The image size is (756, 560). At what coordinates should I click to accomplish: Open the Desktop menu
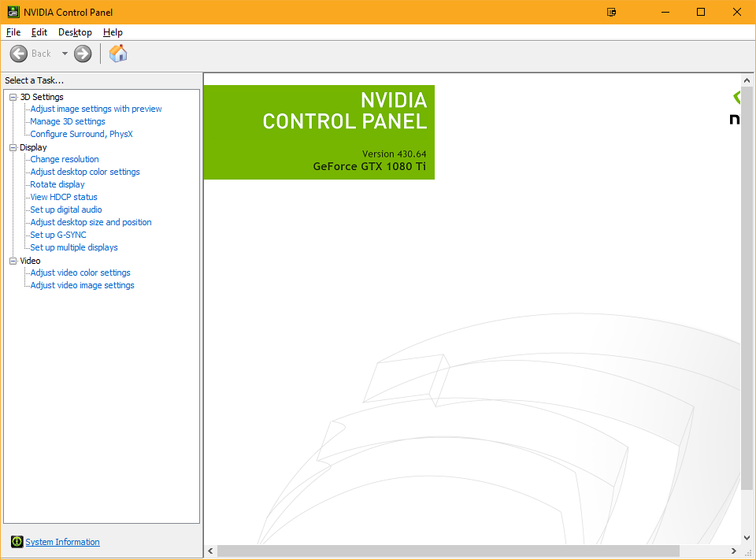coord(75,32)
